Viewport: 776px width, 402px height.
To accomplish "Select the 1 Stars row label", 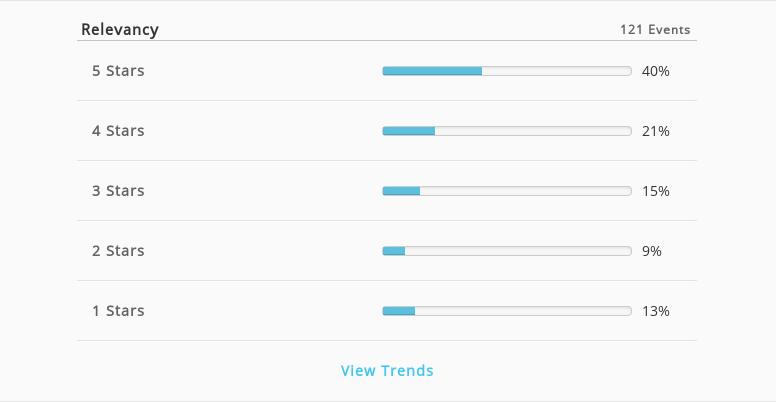I will (x=118, y=311).
